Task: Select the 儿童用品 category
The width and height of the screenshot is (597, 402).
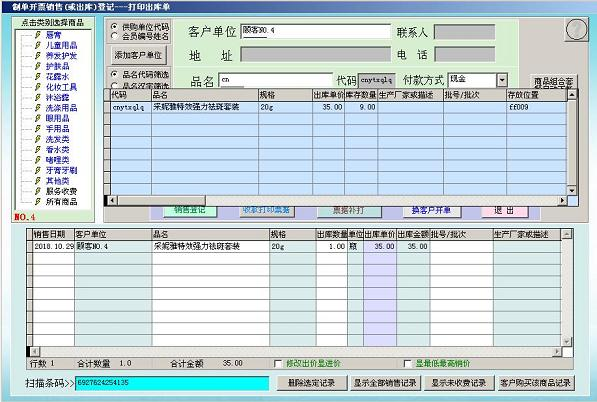Action: (x=61, y=45)
